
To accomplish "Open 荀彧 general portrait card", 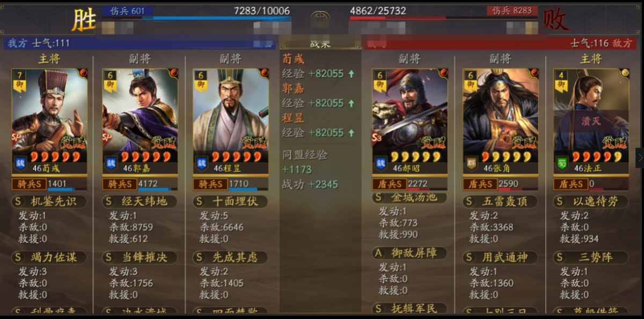I will 49,121.
